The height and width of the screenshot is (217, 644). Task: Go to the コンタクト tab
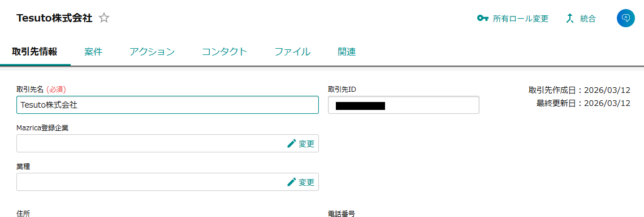(224, 52)
